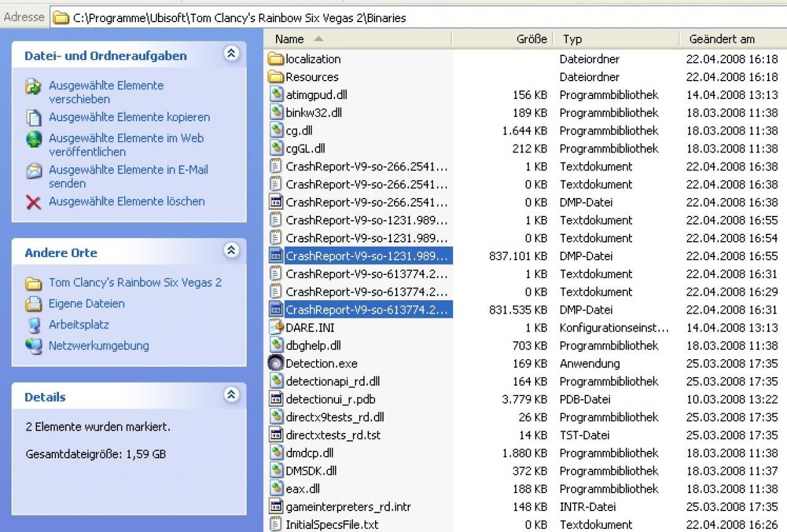Click the 831.535 KB DMP crash report icon

click(x=276, y=309)
